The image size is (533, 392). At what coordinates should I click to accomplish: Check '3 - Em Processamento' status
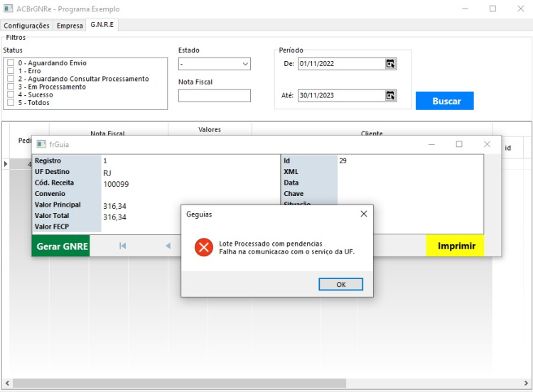pyautogui.click(x=11, y=87)
